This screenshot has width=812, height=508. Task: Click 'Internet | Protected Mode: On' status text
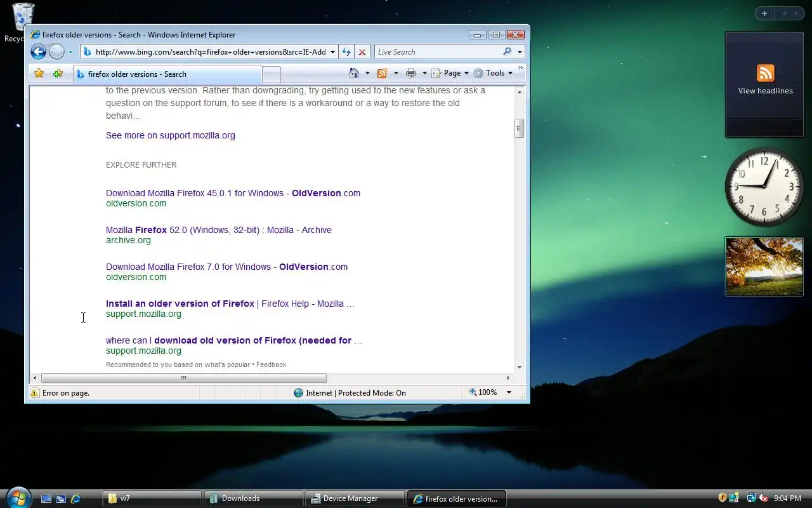(356, 393)
